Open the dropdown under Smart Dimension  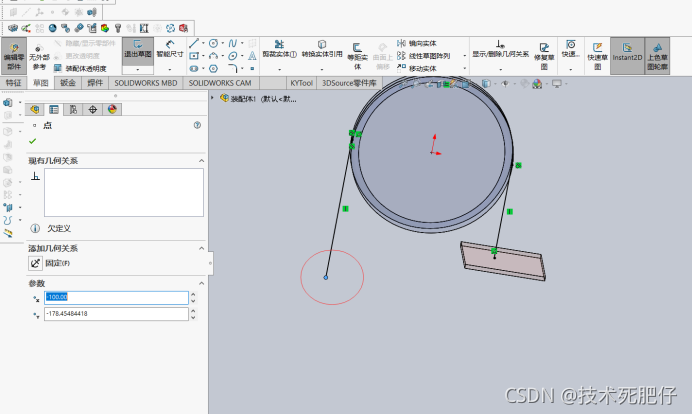(170, 70)
